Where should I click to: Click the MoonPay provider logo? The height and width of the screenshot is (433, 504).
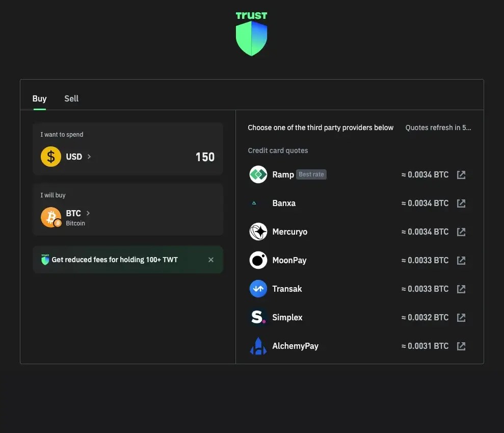pyautogui.click(x=258, y=260)
